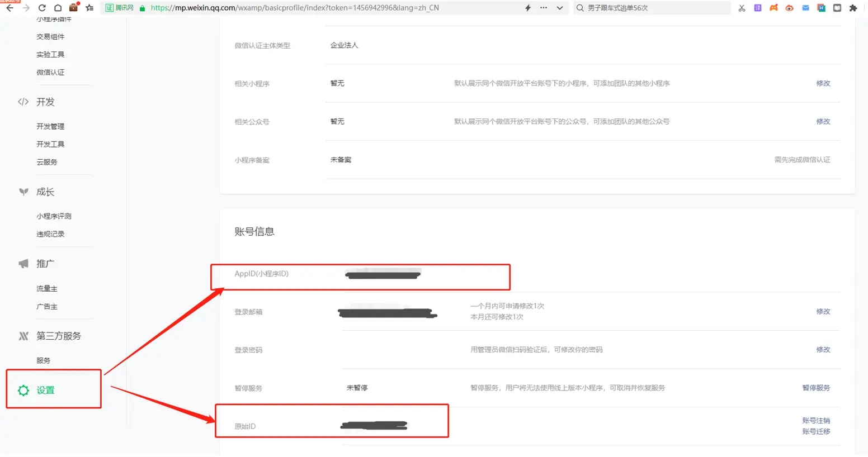Screen dimensions: 868x457
Task: Click the browser search input field
Action: pyautogui.click(x=654, y=8)
